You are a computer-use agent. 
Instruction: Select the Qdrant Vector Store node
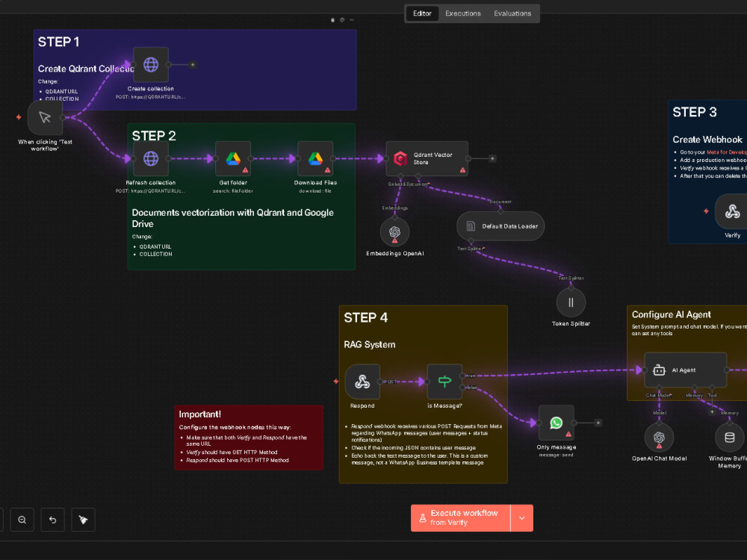point(427,158)
